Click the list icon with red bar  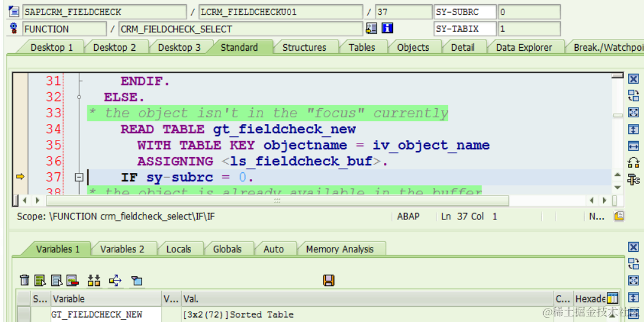(73, 280)
